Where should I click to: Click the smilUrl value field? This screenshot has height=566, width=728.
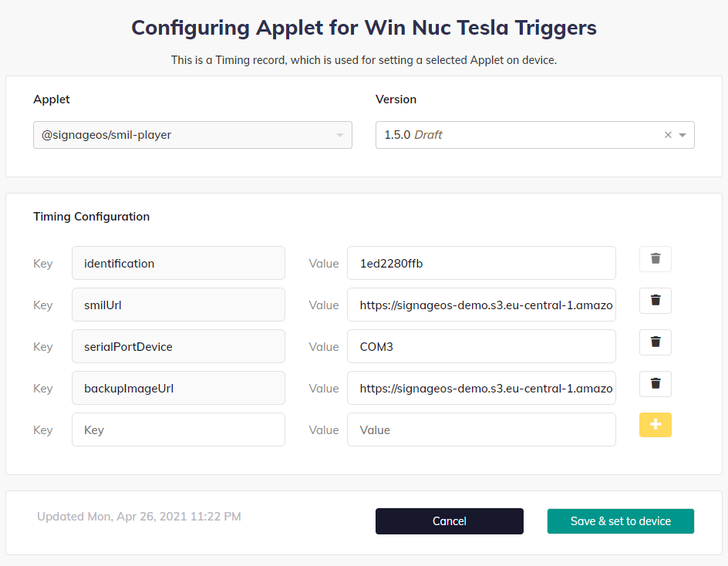tap(481, 305)
